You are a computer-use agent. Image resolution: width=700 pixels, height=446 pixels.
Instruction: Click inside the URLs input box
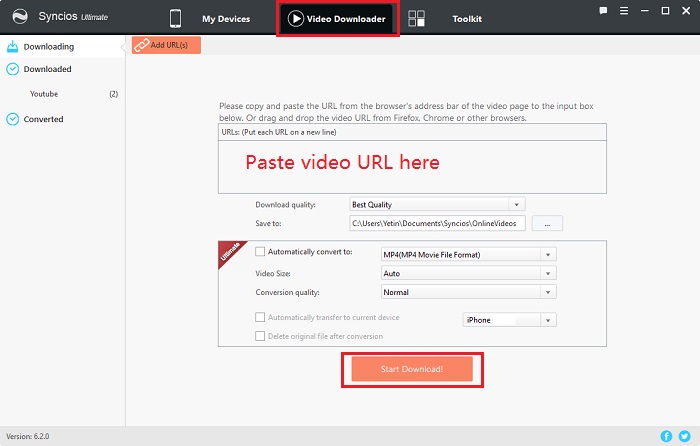point(412,167)
